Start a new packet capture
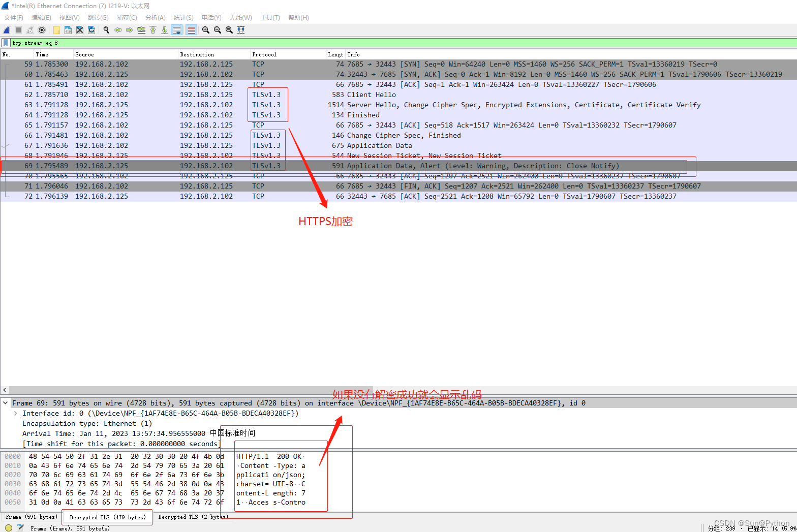The height and width of the screenshot is (532, 797). pos(7,30)
